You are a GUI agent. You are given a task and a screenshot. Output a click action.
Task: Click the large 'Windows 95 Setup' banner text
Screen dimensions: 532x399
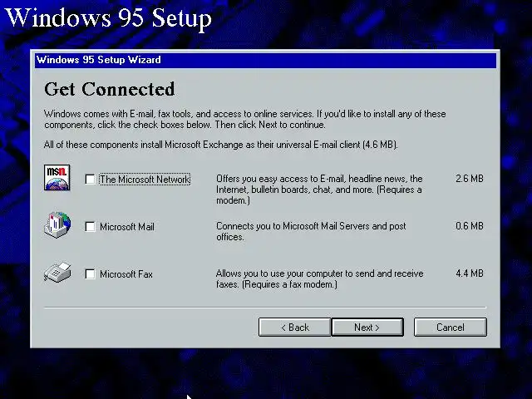point(109,17)
